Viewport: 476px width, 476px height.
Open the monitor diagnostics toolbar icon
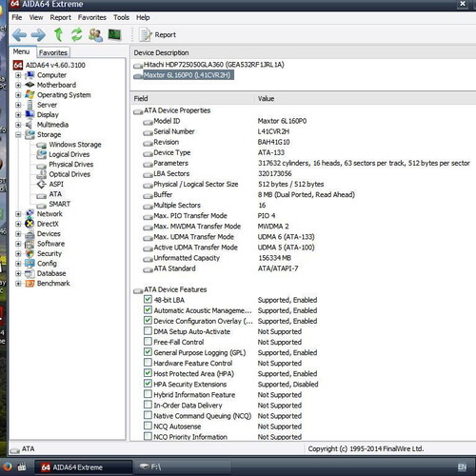114,34
